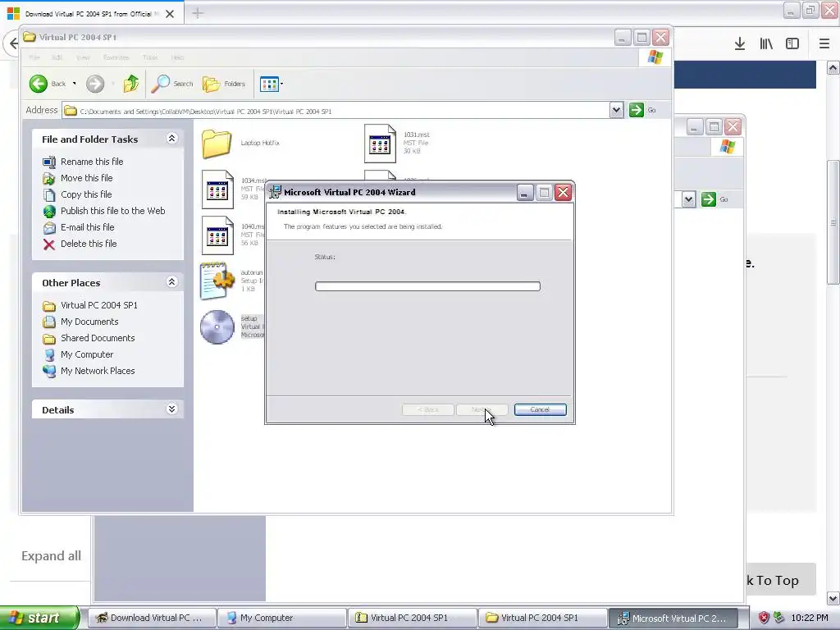Open Search in Explorer toolbar
The height and width of the screenshot is (630, 840).
click(x=172, y=84)
